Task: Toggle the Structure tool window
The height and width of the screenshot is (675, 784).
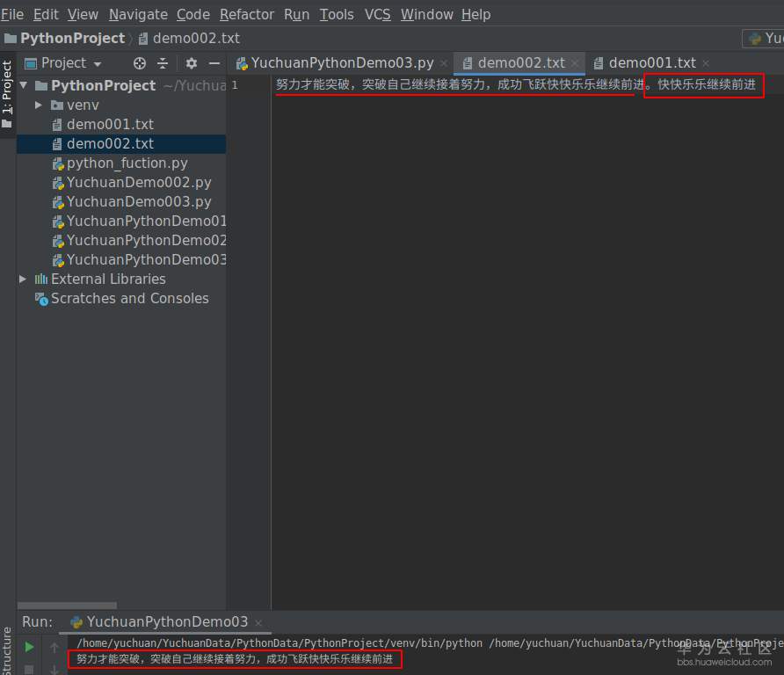Action: [x=7, y=650]
